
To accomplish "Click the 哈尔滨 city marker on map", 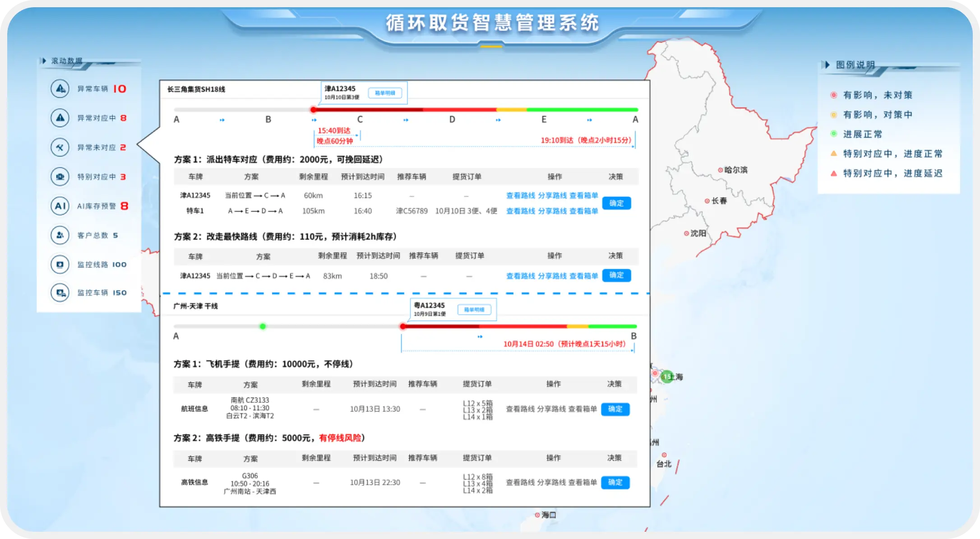I will [721, 170].
